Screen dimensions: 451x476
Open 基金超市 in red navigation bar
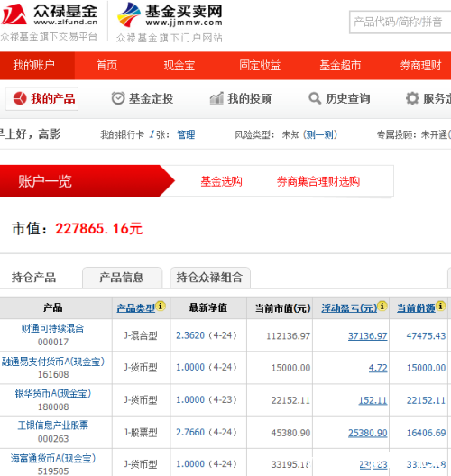point(340,65)
